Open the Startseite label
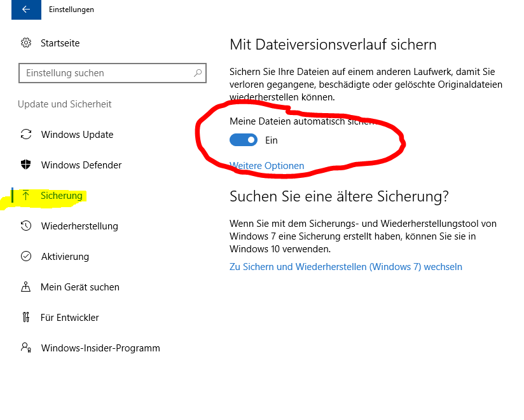The image size is (524, 420). [60, 43]
